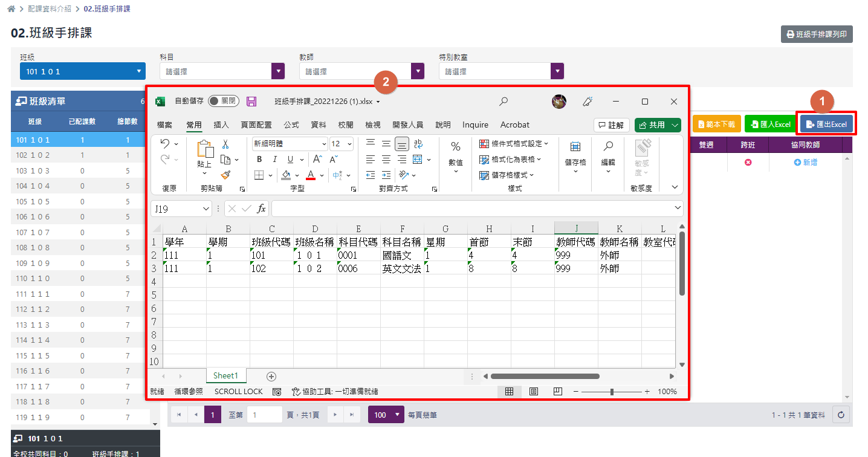Undo the last action in Excel
Viewport: 868px width, 457px height.
(x=165, y=144)
